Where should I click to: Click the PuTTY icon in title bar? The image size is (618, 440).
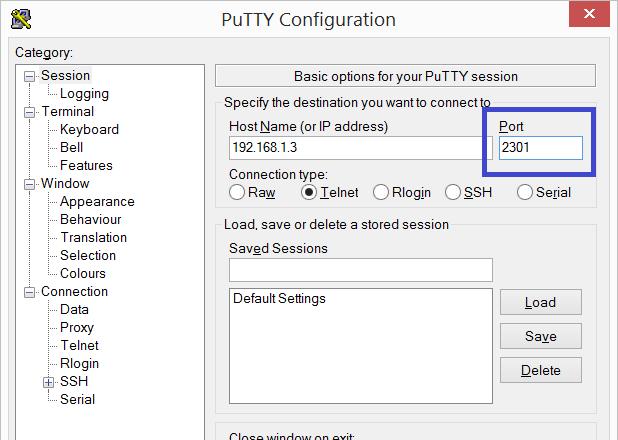[21, 19]
